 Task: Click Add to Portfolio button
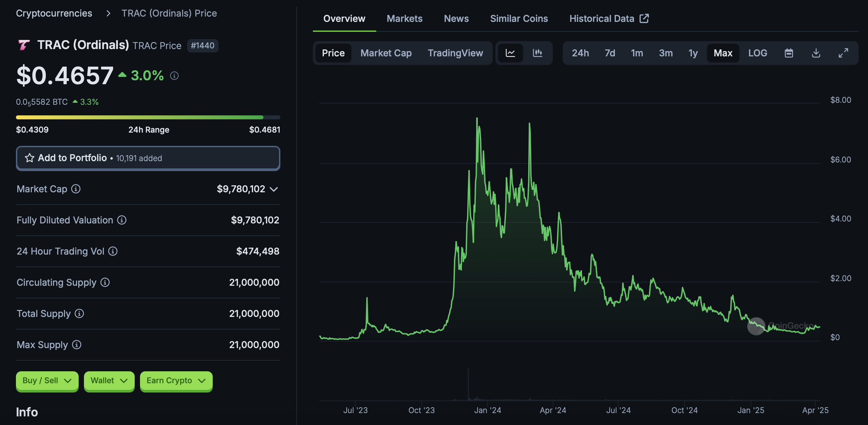click(x=148, y=158)
